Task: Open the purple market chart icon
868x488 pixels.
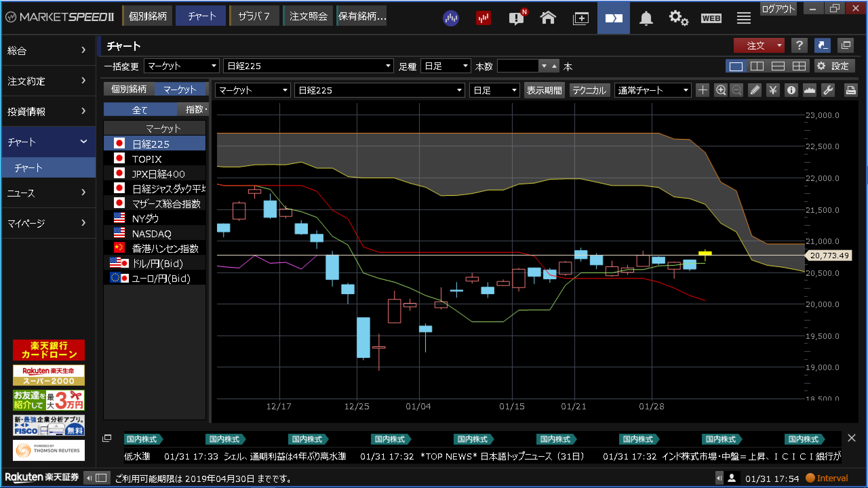Action: (451, 18)
